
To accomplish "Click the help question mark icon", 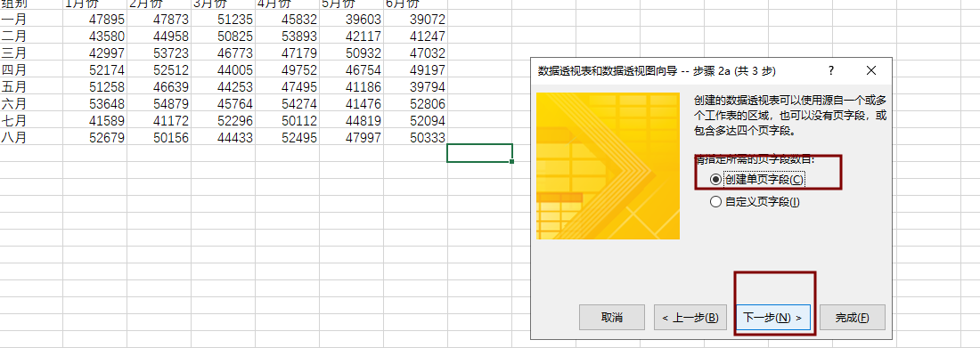I will pos(830,71).
